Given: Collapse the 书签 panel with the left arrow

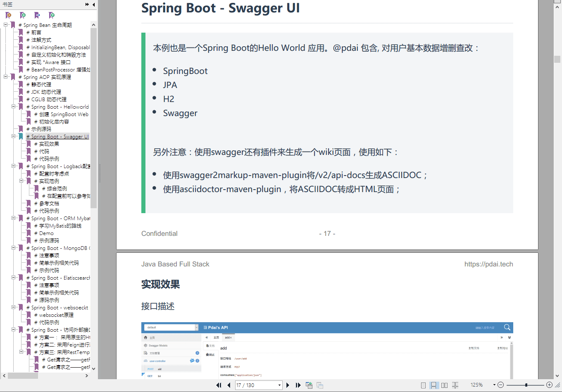Looking at the screenshot, I should pyautogui.click(x=94, y=5).
